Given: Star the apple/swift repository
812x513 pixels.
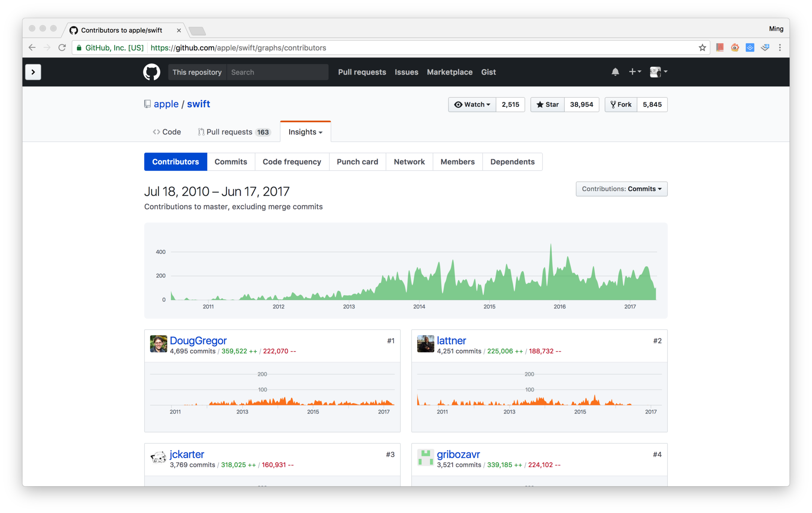Looking at the screenshot, I should point(547,104).
